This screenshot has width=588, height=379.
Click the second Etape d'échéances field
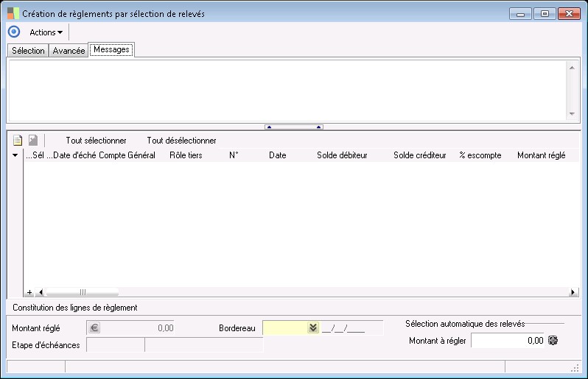click(x=204, y=345)
